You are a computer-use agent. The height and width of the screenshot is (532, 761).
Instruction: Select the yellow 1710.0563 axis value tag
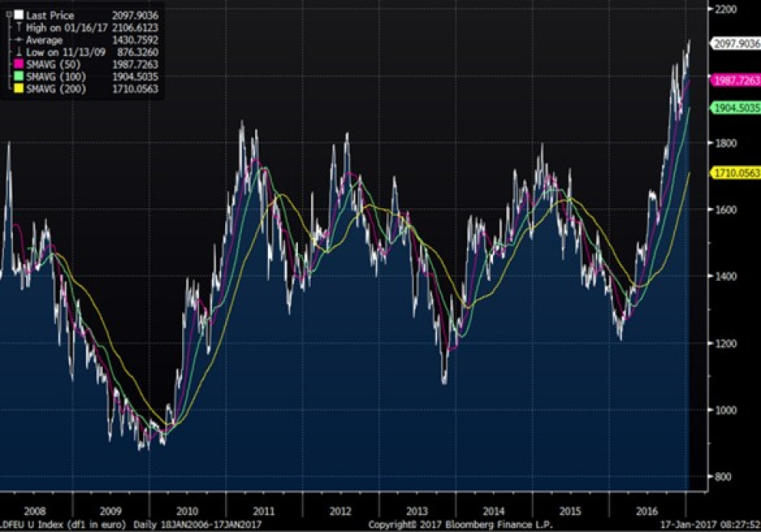pyautogui.click(x=735, y=172)
